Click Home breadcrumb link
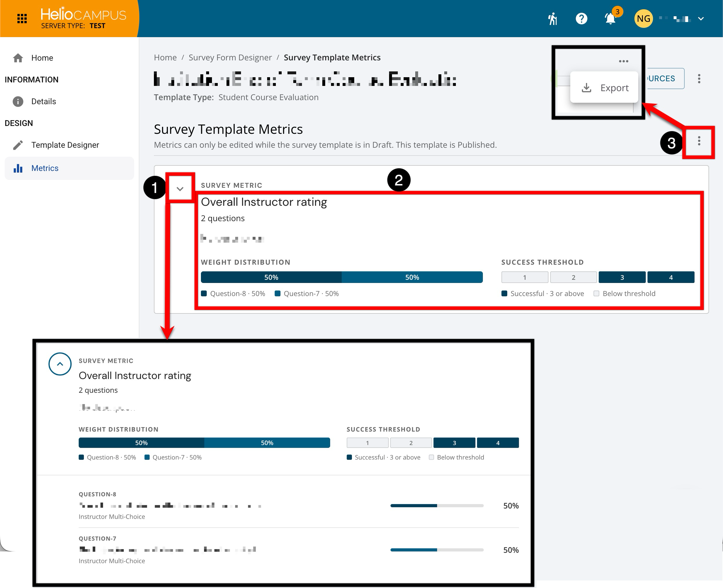 pos(165,57)
